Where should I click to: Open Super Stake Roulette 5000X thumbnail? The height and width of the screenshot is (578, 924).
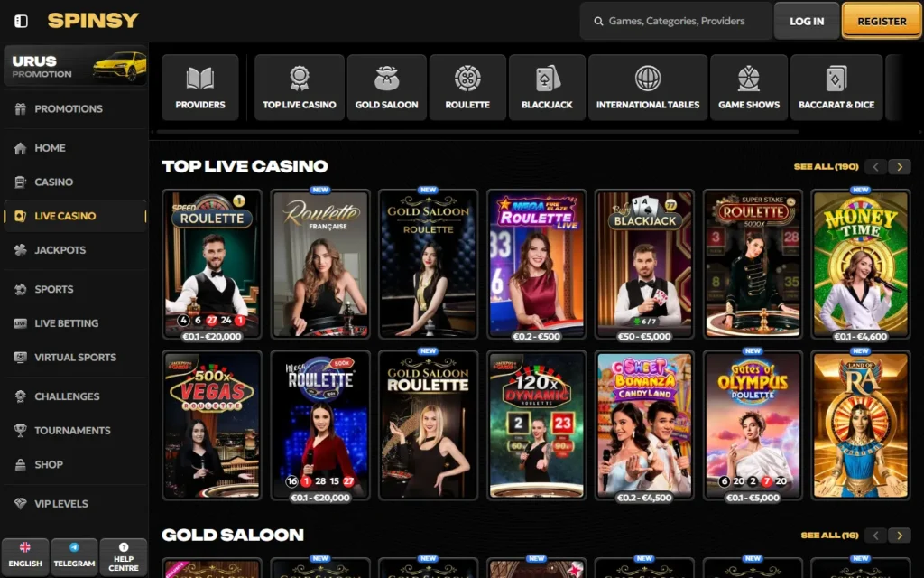[x=753, y=265]
